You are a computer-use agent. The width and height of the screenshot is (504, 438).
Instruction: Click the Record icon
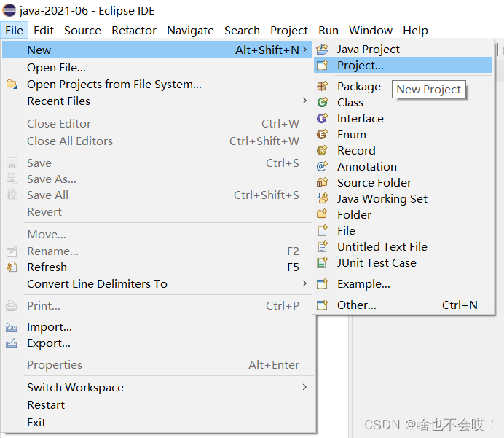(322, 151)
